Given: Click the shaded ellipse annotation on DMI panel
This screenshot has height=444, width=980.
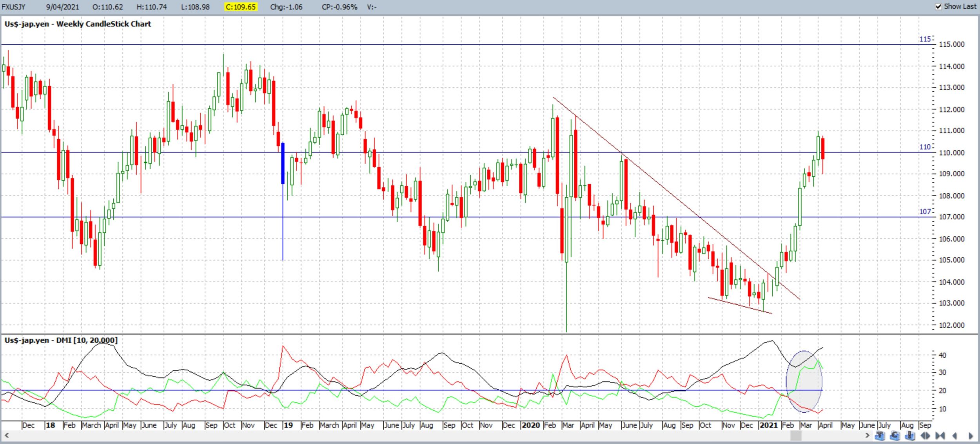Looking at the screenshot, I should point(804,381).
